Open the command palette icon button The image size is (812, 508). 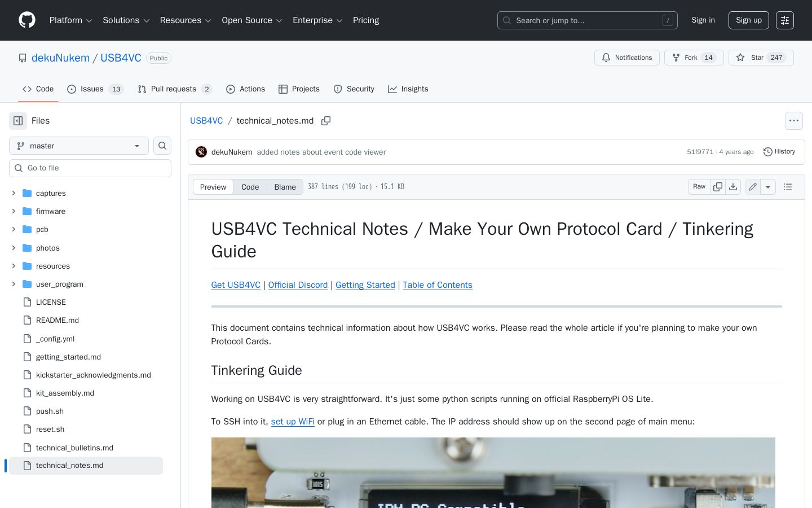[785, 20]
